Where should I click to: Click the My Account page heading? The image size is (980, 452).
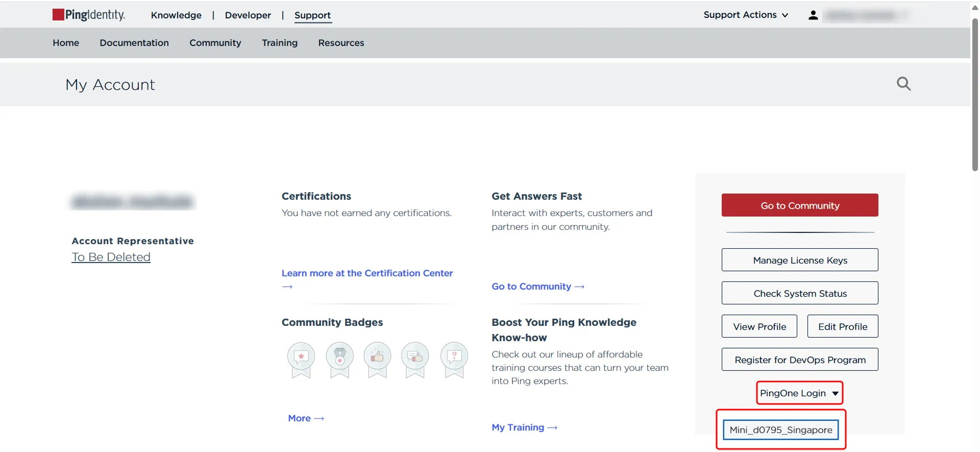point(110,85)
